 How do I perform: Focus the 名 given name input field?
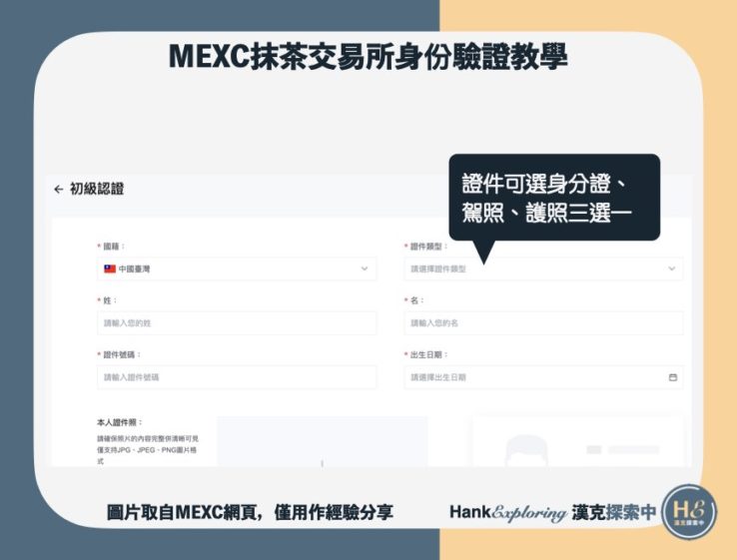coord(543,323)
